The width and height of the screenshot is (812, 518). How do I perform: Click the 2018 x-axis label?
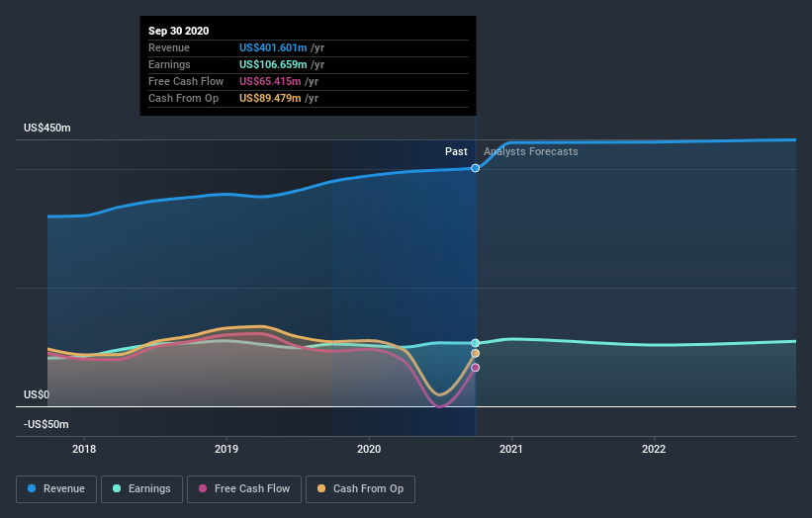(84, 449)
